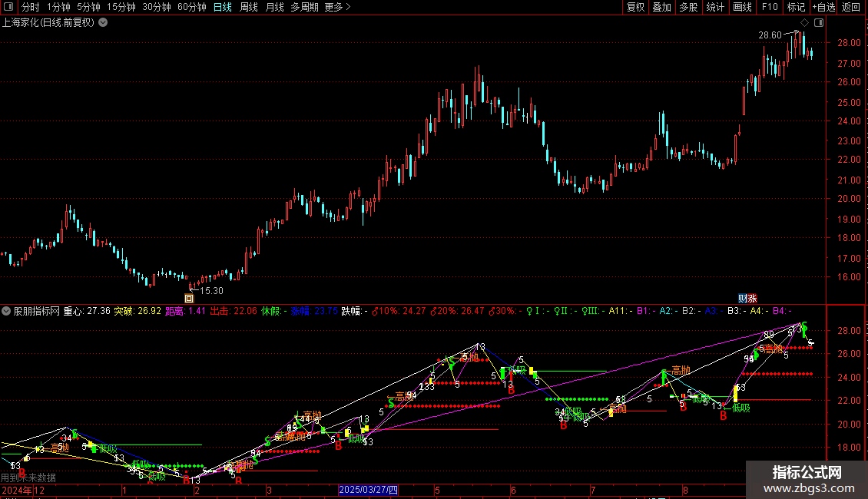Click the orange square event marker below 15.30
This screenshot has height=499, width=868.
tap(189, 298)
